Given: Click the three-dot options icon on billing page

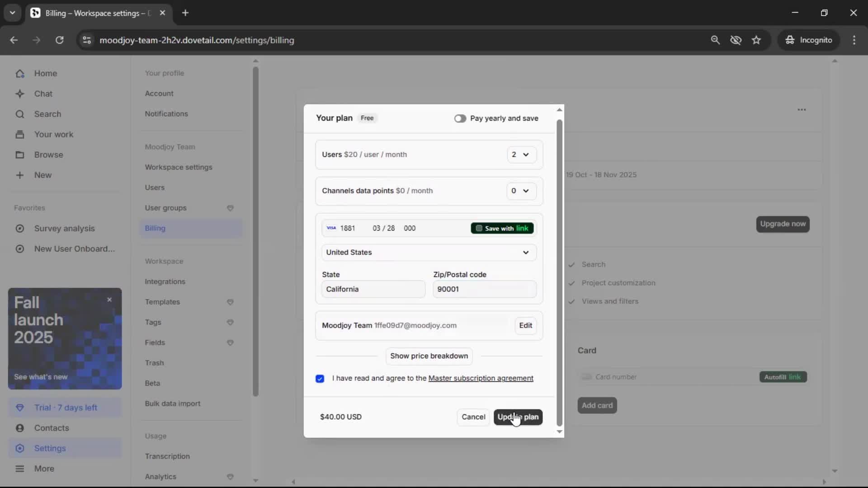Looking at the screenshot, I should click(x=802, y=110).
